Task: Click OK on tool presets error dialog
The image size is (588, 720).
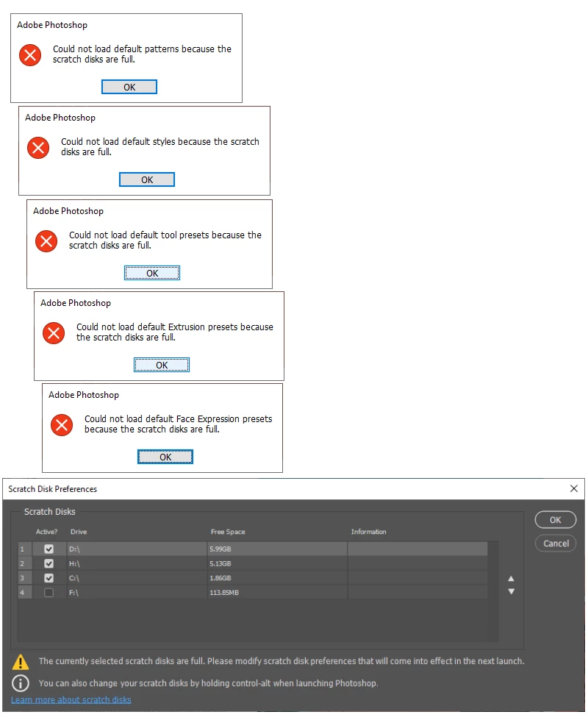Action: (x=152, y=273)
